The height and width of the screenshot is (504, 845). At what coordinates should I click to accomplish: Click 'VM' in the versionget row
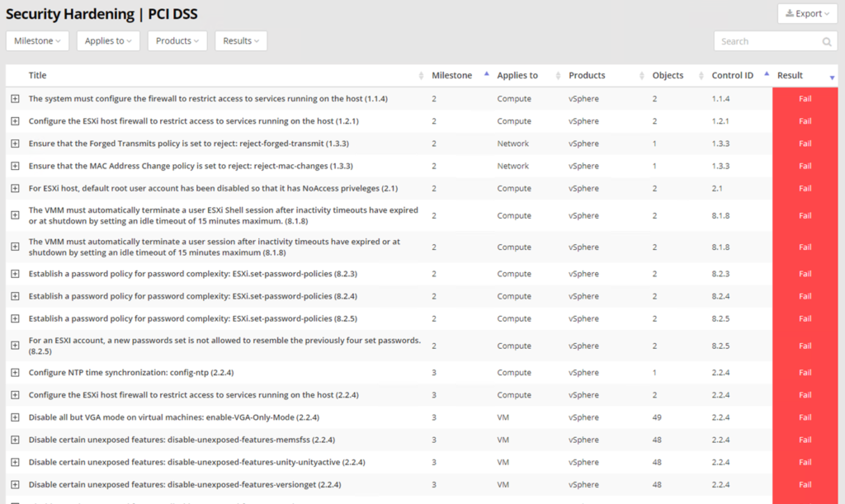[503, 485]
